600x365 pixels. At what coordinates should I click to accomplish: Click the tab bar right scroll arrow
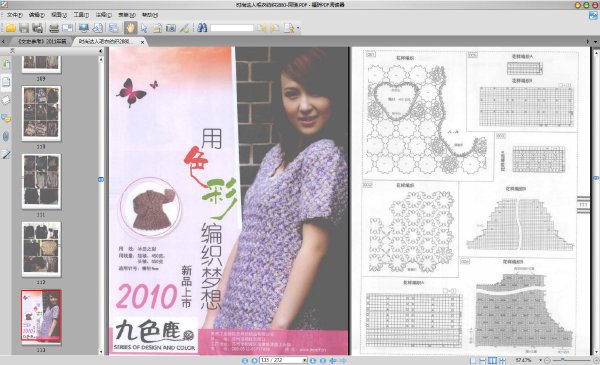coord(588,41)
